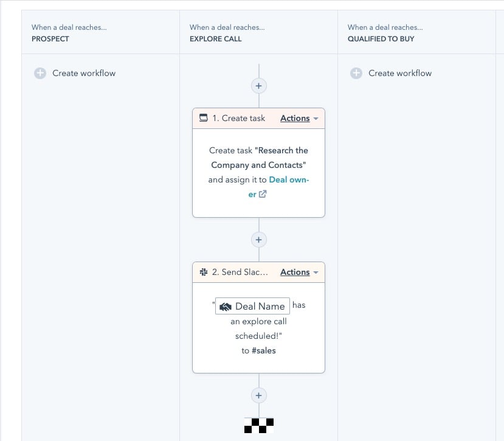Open the Actions dropdown on the Create task card
The width and height of the screenshot is (504, 441).
tap(295, 118)
